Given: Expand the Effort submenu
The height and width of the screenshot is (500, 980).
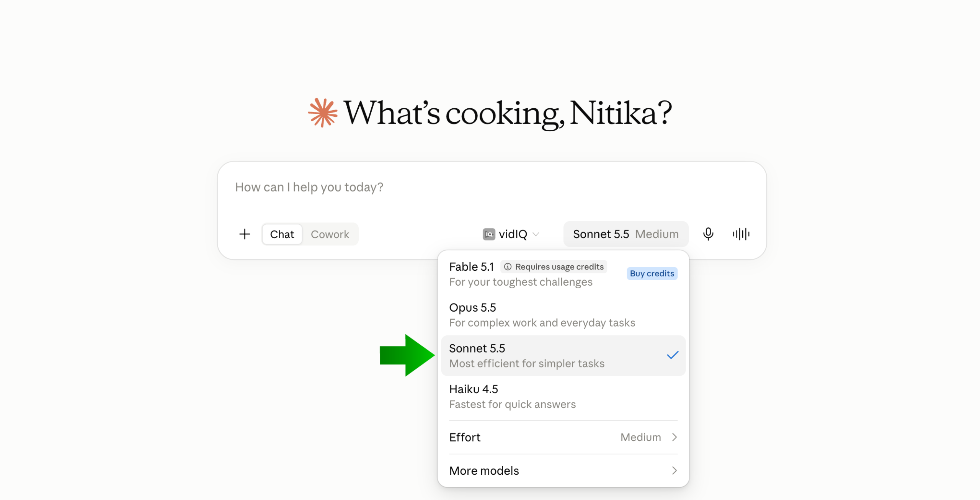Looking at the screenshot, I should coord(563,437).
